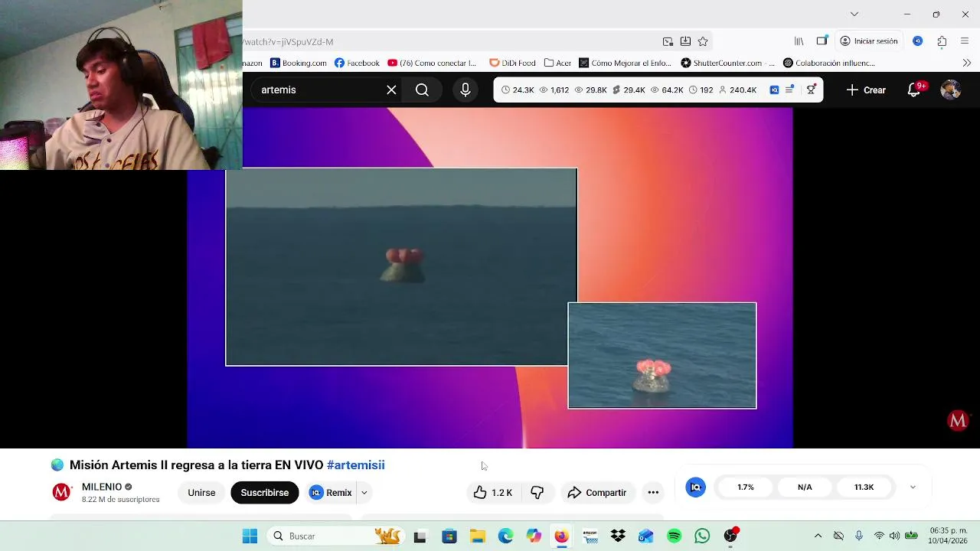
Task: Click the save page download icon
Action: point(685,41)
